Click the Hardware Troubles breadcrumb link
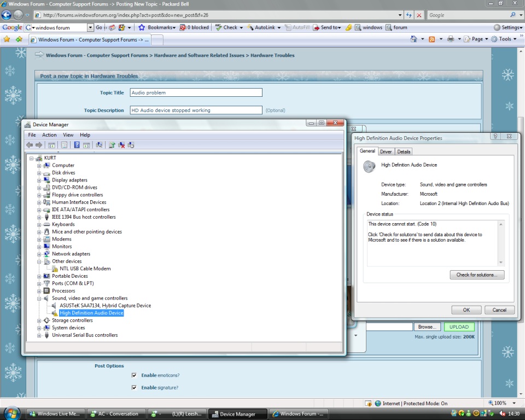The height and width of the screenshot is (420, 525). point(272,55)
